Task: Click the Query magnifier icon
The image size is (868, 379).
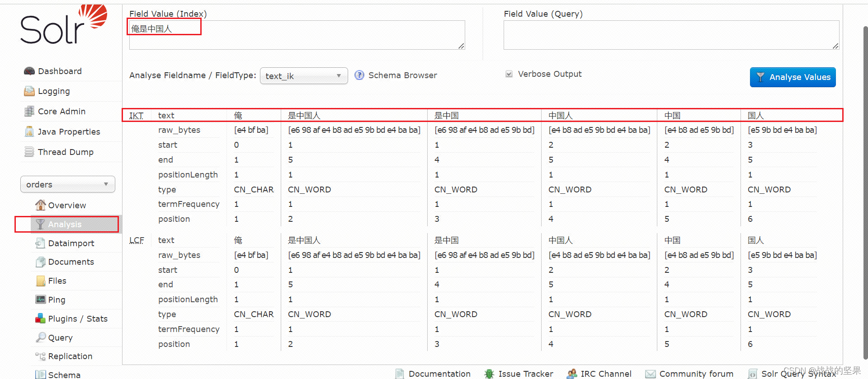Action: pos(41,337)
